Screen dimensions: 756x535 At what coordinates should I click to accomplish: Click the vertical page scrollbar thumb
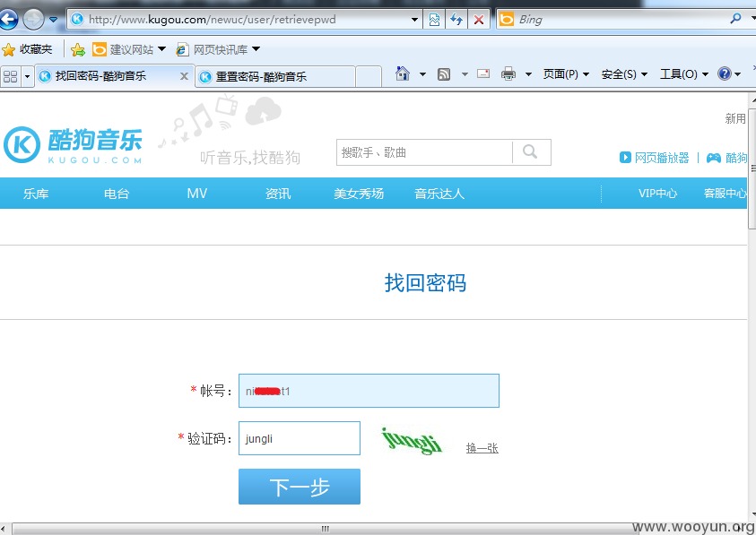pos(752,168)
